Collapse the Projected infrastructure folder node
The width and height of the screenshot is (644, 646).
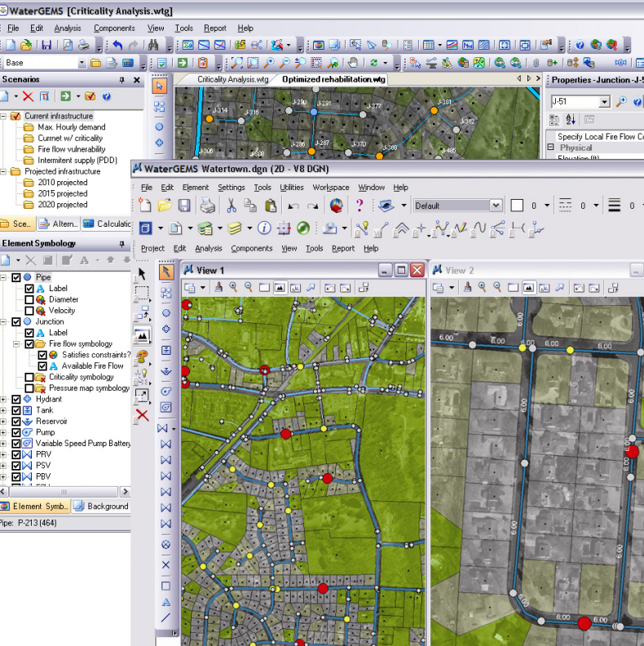3,171
